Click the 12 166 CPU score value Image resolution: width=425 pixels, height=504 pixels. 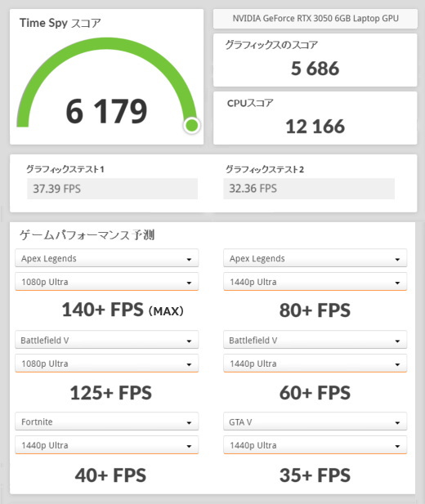(315, 127)
